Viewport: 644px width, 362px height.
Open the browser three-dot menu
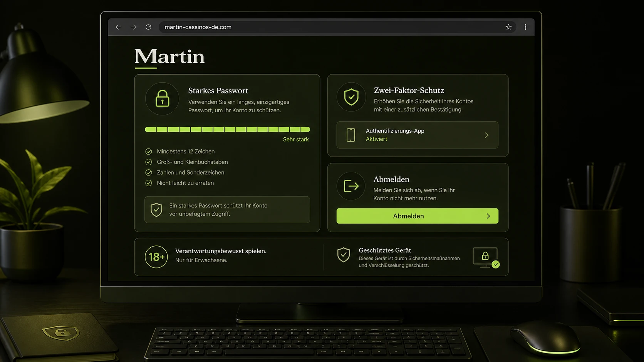click(525, 27)
